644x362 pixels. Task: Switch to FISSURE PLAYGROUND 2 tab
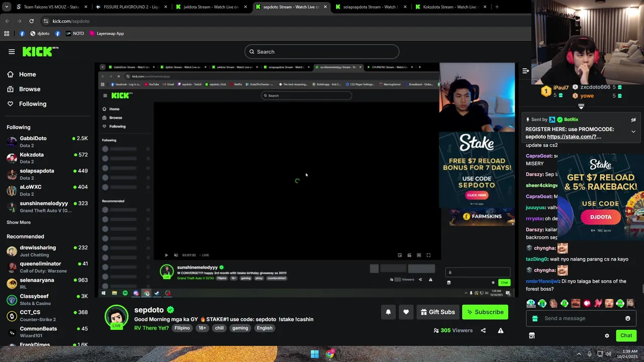131,7
